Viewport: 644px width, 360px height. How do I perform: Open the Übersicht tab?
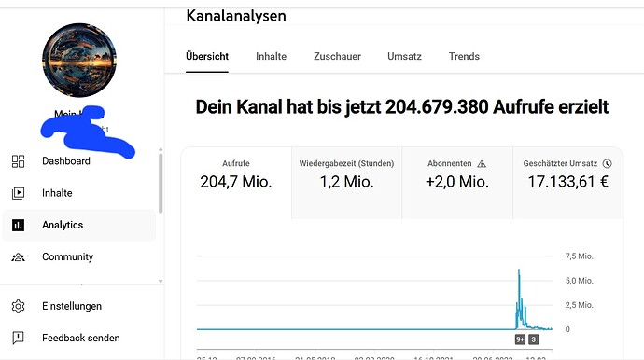(x=207, y=56)
